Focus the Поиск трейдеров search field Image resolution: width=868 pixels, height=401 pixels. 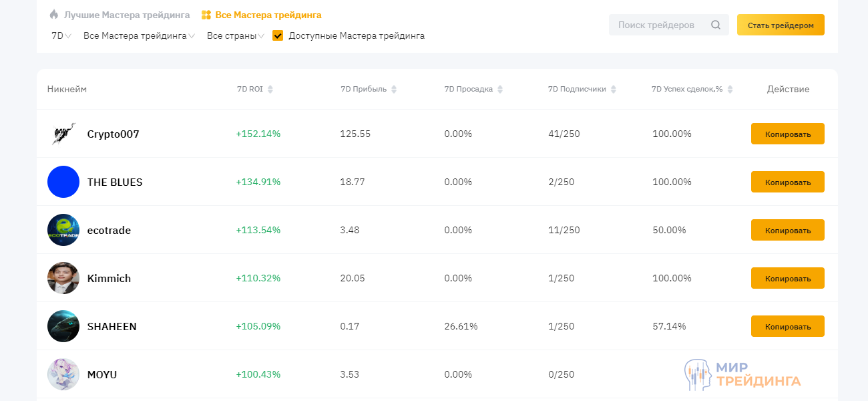pos(658,25)
